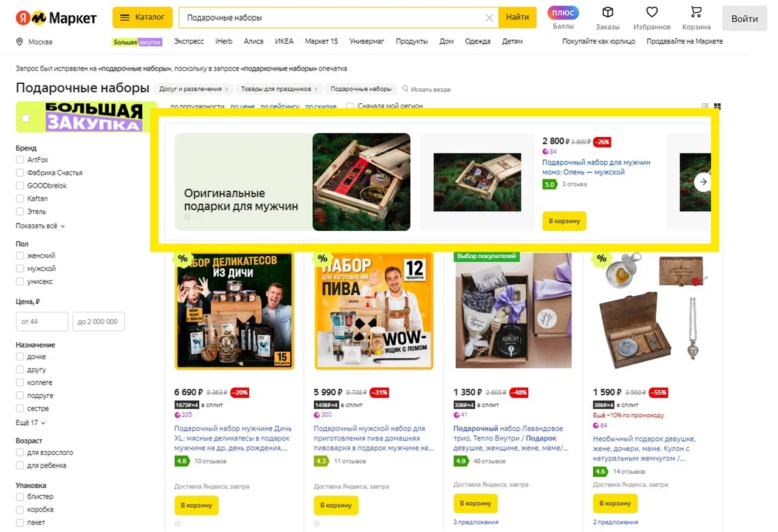Click the Плюс Баллы badge
The height and width of the screenshot is (532, 778).
pyautogui.click(x=563, y=13)
